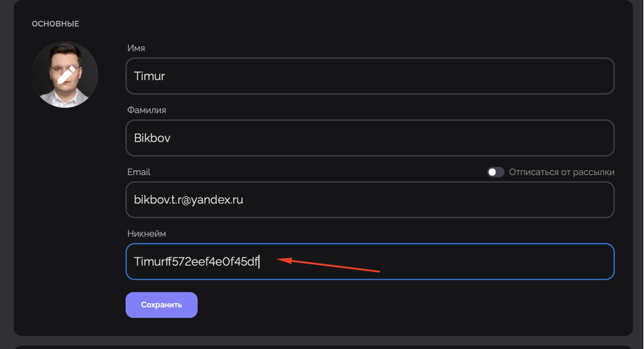
Task: Focus the Фамилия input field
Action: tap(370, 138)
